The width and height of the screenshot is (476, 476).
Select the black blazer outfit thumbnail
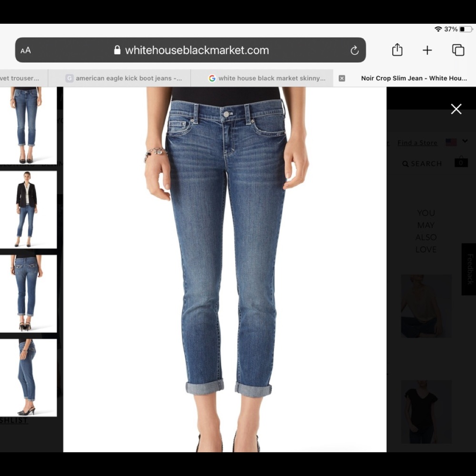pyautogui.click(x=28, y=209)
